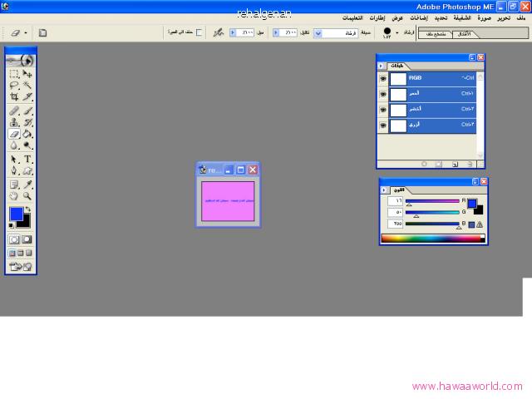Open the File menu

pyautogui.click(x=520, y=17)
